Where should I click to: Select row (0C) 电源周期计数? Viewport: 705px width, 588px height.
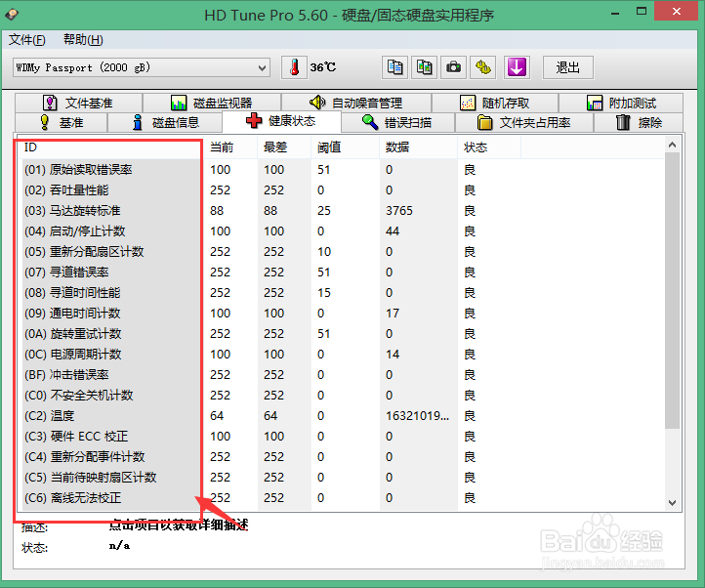tap(341, 354)
